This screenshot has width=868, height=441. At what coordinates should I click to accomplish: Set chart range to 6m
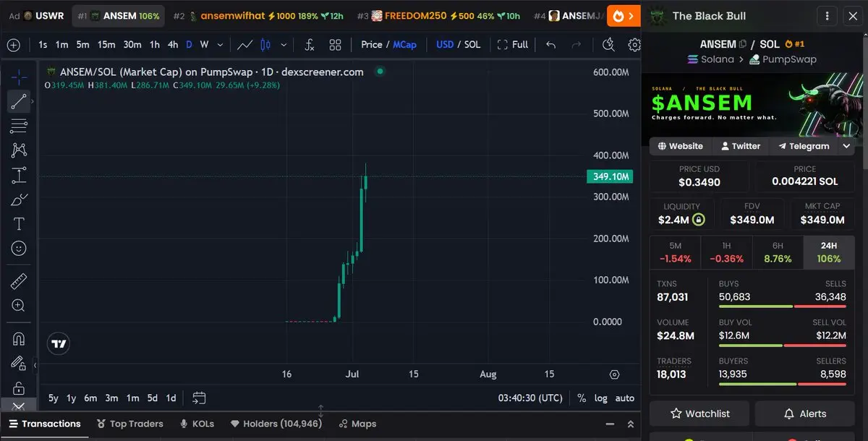(x=90, y=398)
